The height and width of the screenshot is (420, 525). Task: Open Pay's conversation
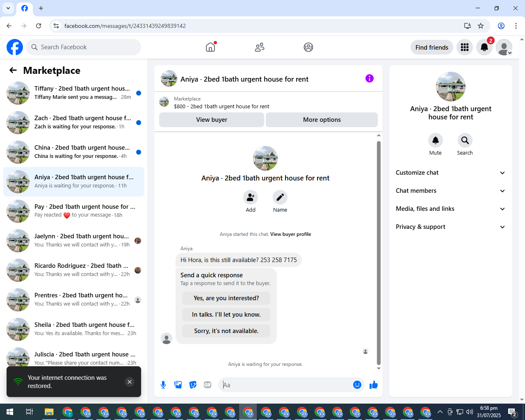pyautogui.click(x=74, y=211)
